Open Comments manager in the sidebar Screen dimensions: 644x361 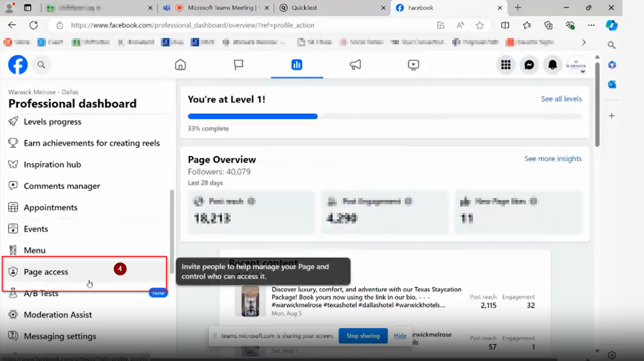coord(62,186)
